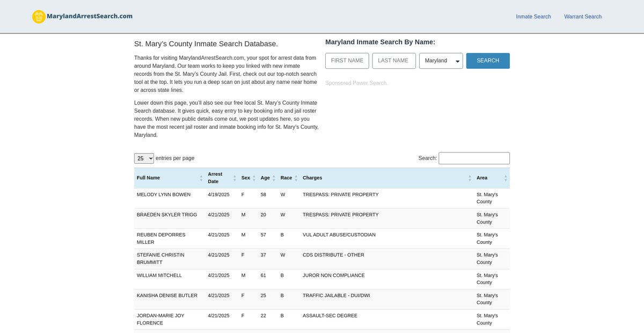This screenshot has width=644, height=333.
Task: Click the KANISHA DENISE BUTLER row
Action: click(167, 295)
